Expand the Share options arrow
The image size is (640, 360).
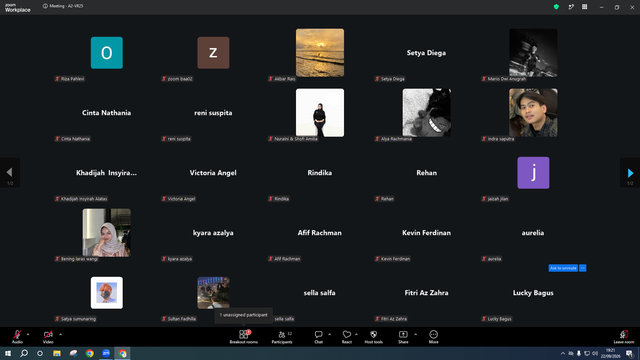coord(416,335)
